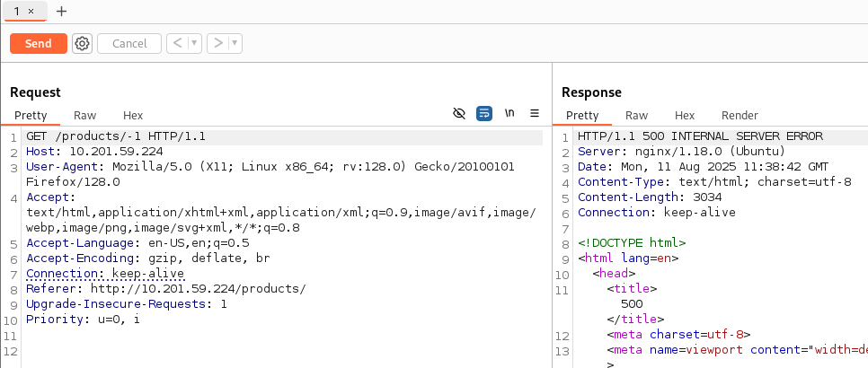
Task: Select Repeater tab 1
Action: 17,12
